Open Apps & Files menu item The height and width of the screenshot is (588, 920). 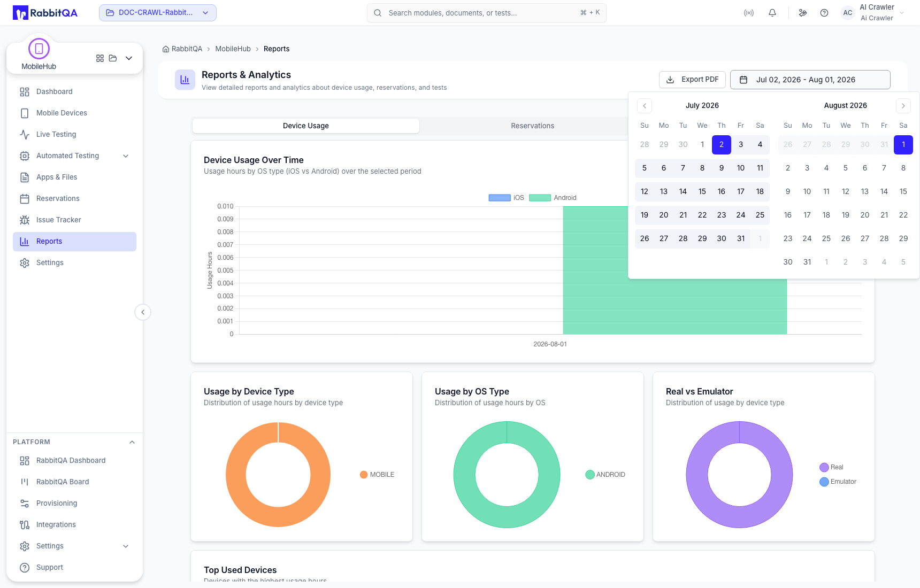click(74, 177)
